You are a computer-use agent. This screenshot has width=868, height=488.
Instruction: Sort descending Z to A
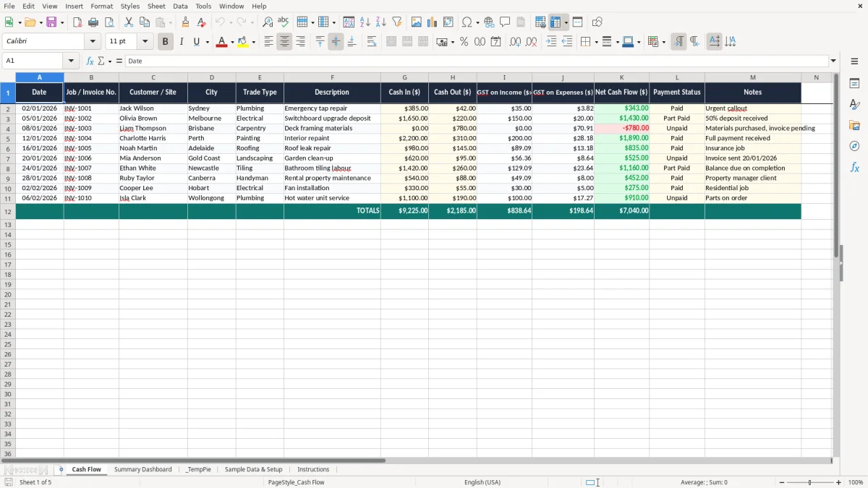coord(381,22)
